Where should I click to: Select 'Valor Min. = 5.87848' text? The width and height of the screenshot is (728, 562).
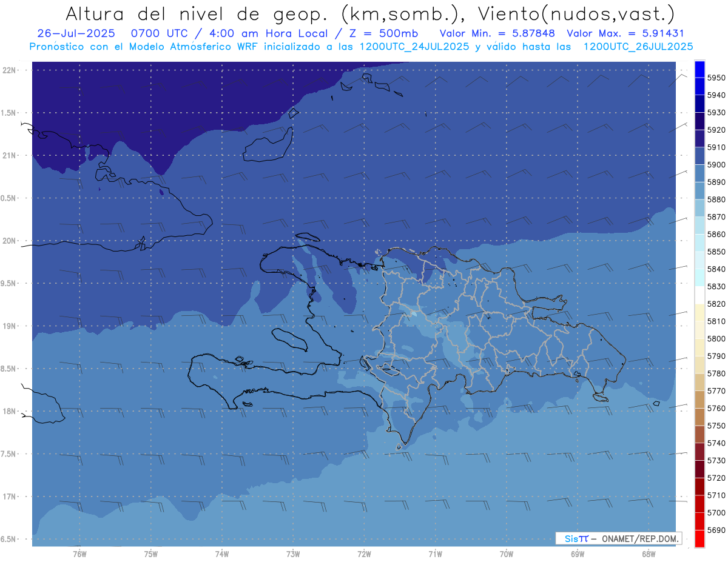point(497,33)
